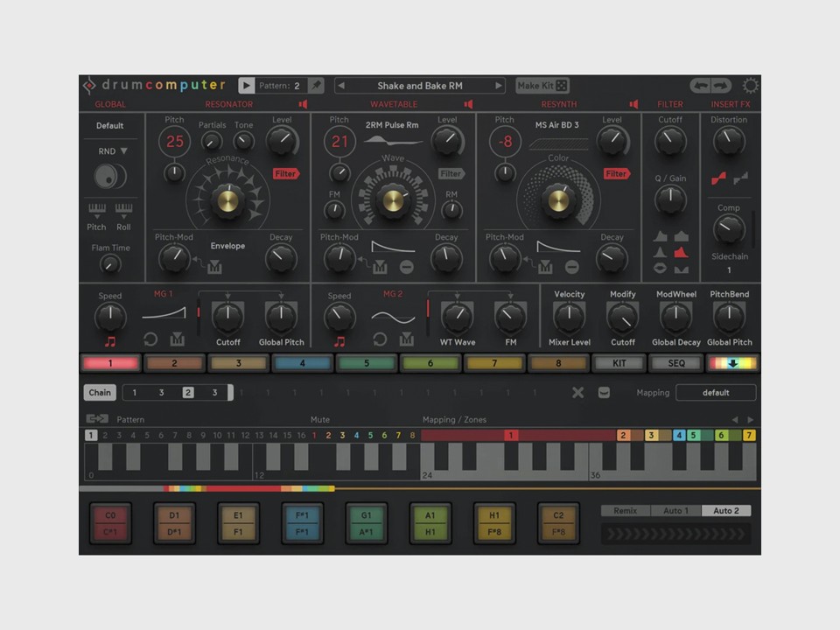Click the Distortion knob
This screenshot has width=840, height=630.
pyautogui.click(x=729, y=142)
